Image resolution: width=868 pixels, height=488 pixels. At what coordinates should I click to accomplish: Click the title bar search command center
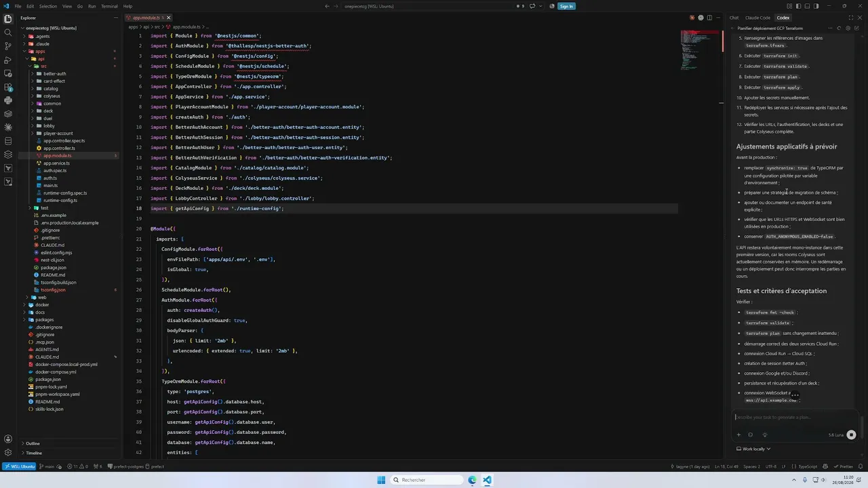[x=430, y=6]
